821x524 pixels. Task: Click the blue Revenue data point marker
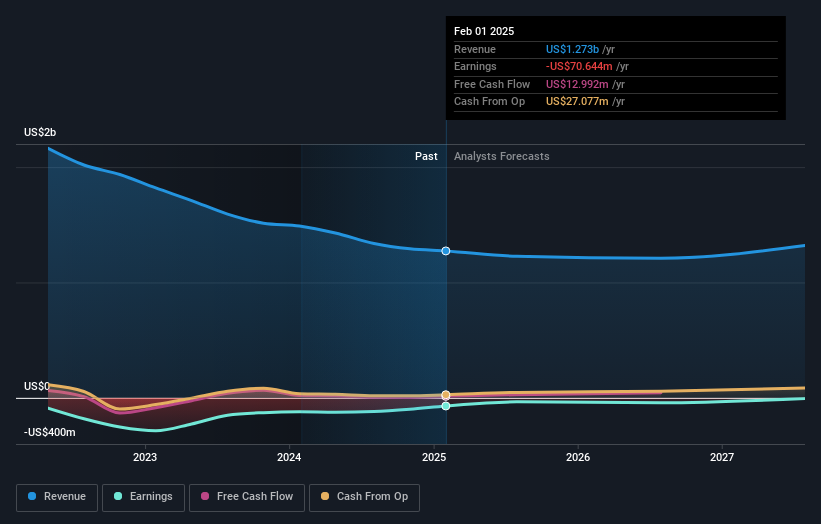[x=446, y=251]
